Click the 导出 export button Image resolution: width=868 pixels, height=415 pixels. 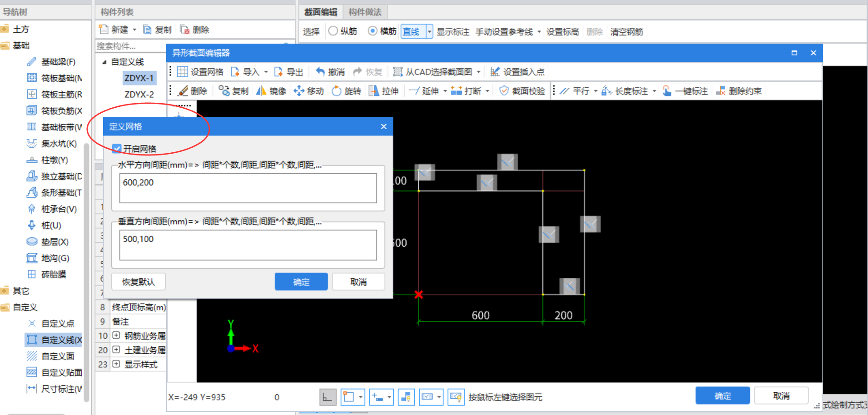pyautogui.click(x=288, y=72)
